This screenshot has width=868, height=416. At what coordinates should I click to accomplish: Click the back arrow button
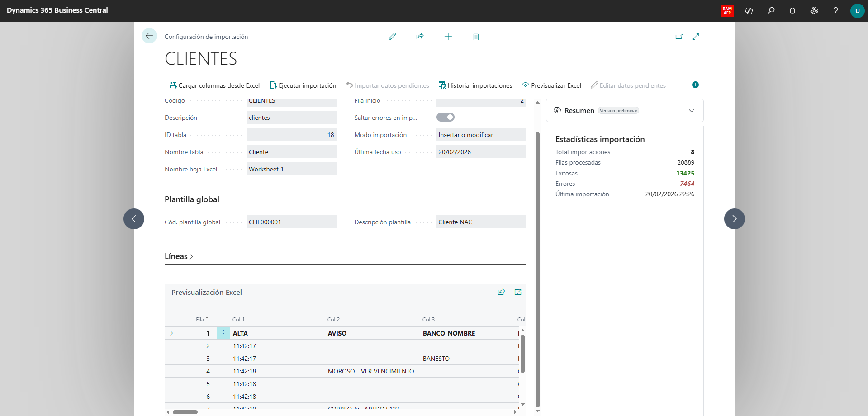[x=149, y=36]
